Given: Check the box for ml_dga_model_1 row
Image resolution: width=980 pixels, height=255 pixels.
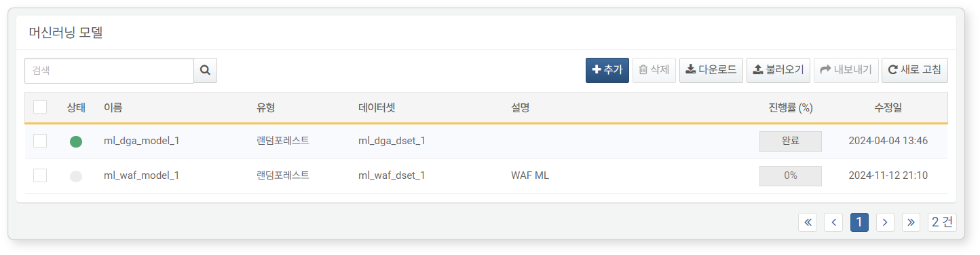Looking at the screenshot, I should pyautogui.click(x=40, y=141).
